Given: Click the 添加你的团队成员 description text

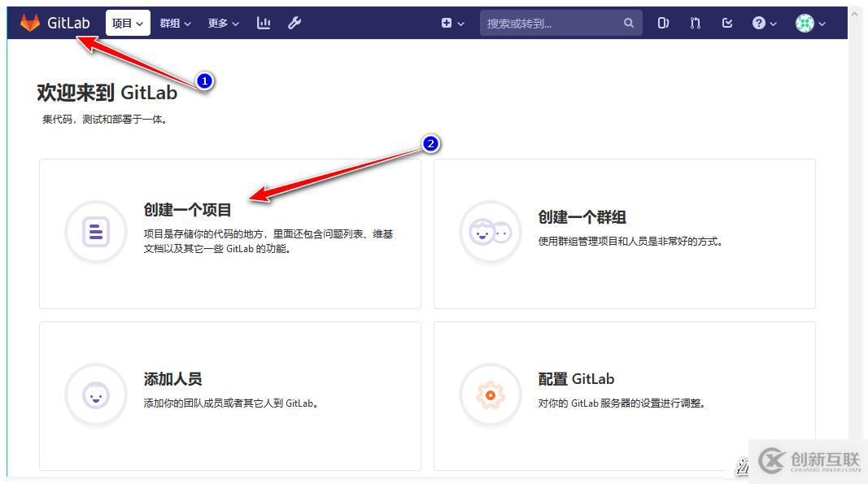Looking at the screenshot, I should coord(231,403).
